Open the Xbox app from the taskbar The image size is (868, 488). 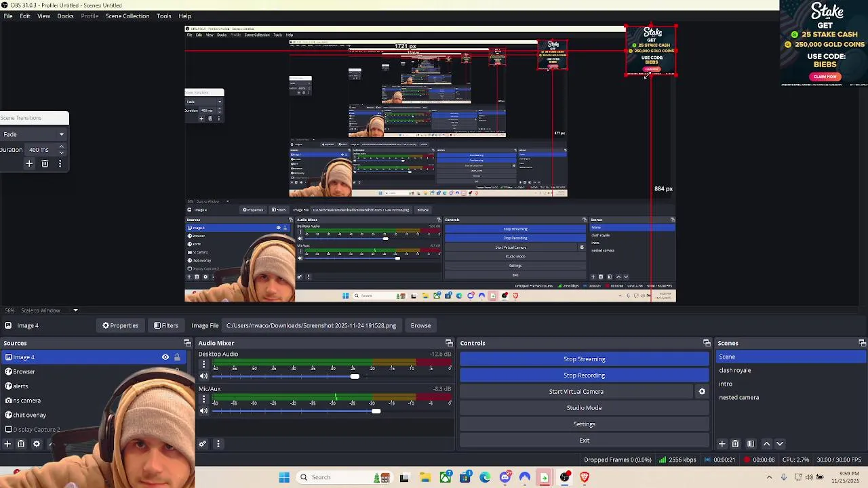tap(446, 477)
